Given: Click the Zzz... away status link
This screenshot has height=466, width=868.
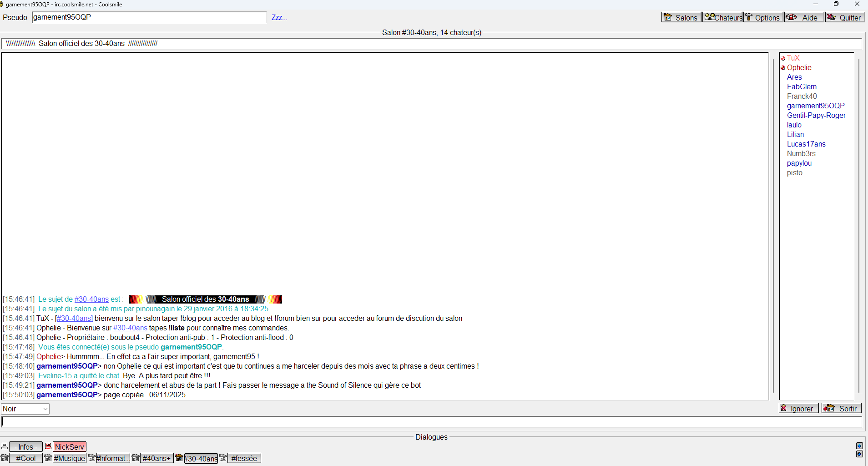Looking at the screenshot, I should tap(279, 17).
